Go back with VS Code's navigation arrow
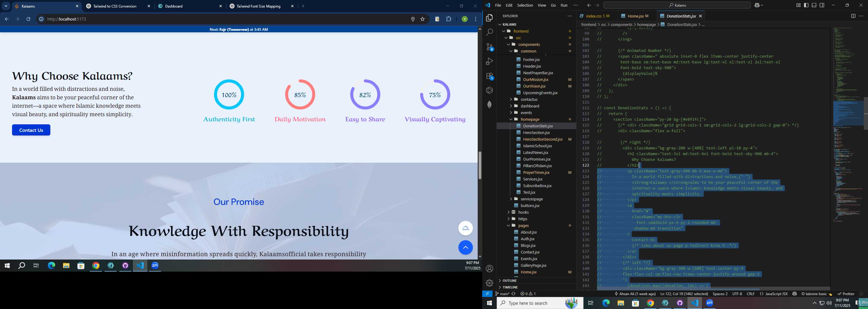Screen dimensions: 868x309 589,5
